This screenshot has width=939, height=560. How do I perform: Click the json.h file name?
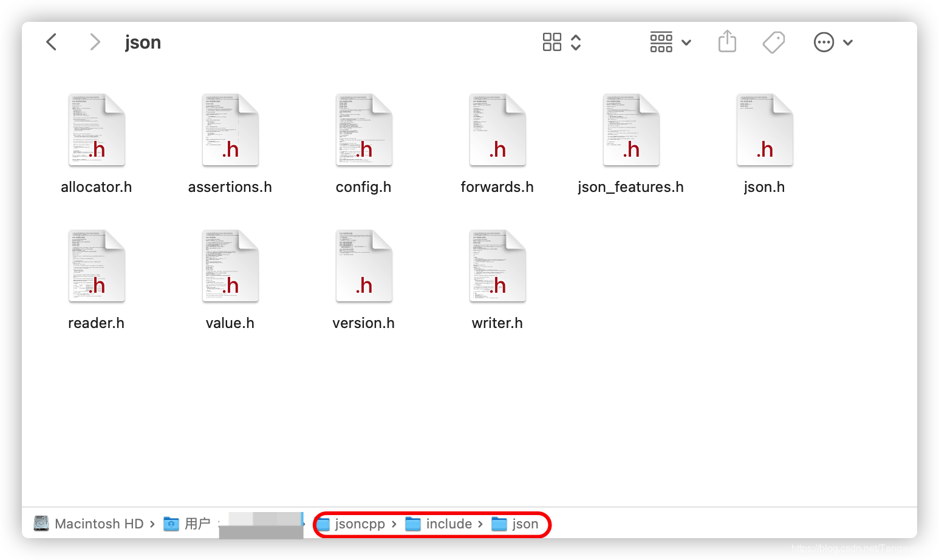pos(765,187)
